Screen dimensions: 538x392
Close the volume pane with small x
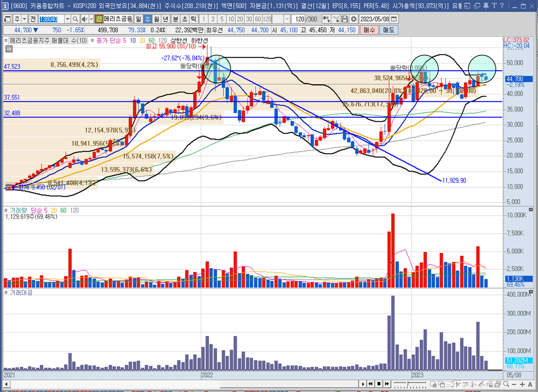coord(531,209)
